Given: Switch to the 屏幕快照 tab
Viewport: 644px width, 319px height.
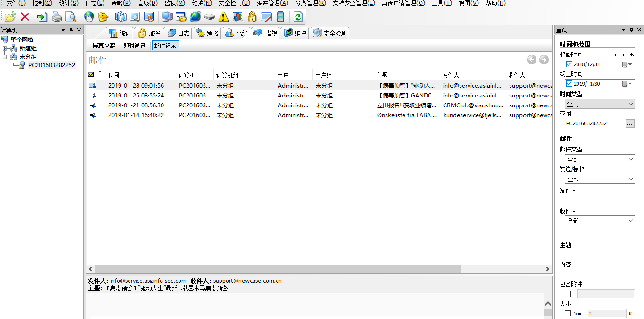Looking at the screenshot, I should click(103, 45).
